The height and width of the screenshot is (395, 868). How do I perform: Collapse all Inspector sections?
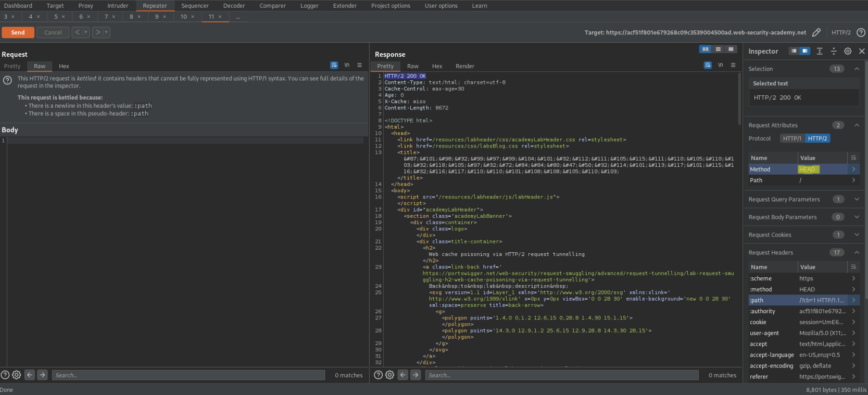pos(834,51)
